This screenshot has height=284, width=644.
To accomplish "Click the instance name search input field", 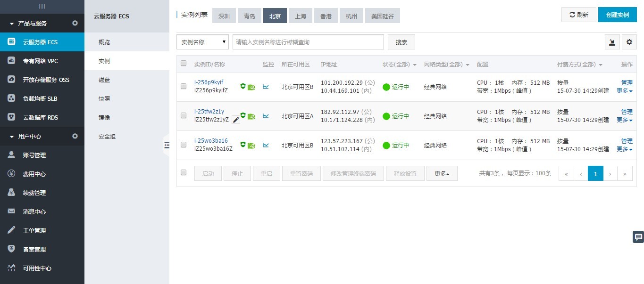I will coord(308,42).
